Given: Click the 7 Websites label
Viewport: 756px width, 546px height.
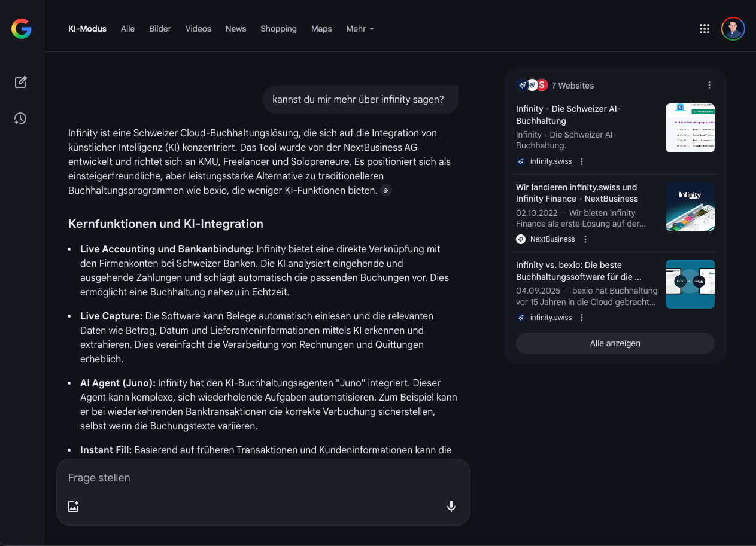Looking at the screenshot, I should 573,86.
